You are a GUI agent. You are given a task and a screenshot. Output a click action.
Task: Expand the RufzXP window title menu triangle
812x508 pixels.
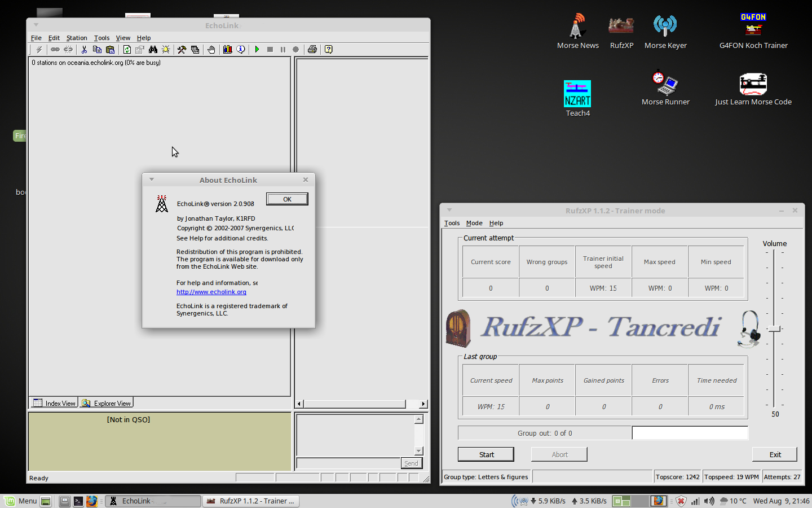click(x=449, y=210)
